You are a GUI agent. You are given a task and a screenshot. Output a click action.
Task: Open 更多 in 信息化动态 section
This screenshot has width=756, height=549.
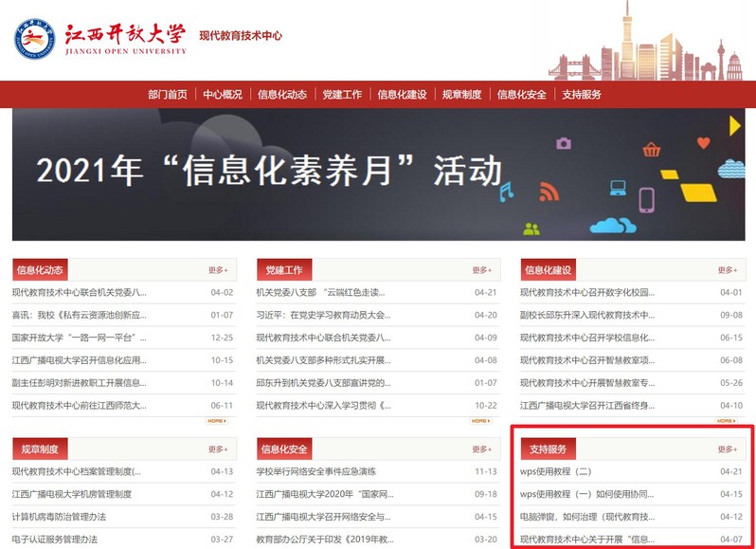218,270
